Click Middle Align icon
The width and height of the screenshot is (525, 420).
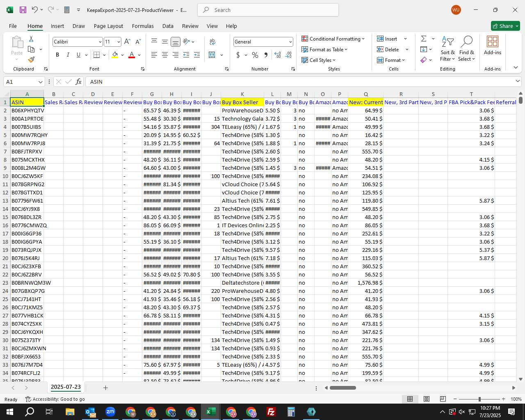164,42
